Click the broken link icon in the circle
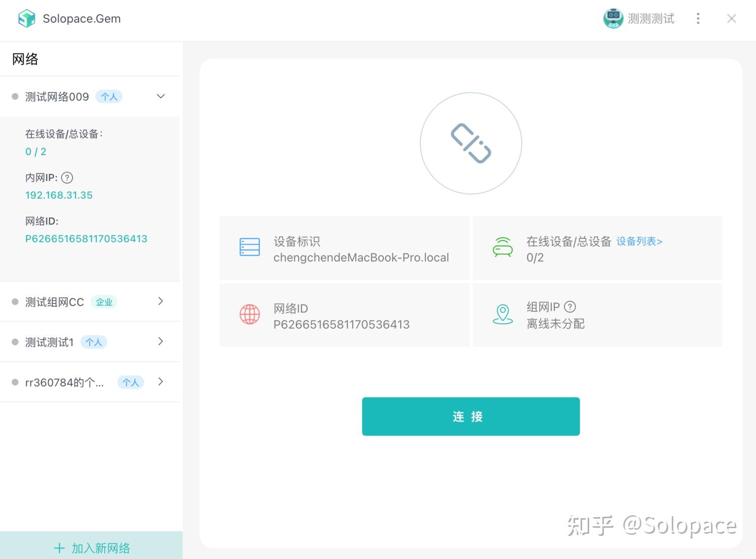Screen dimensions: 756x559 point(471,143)
